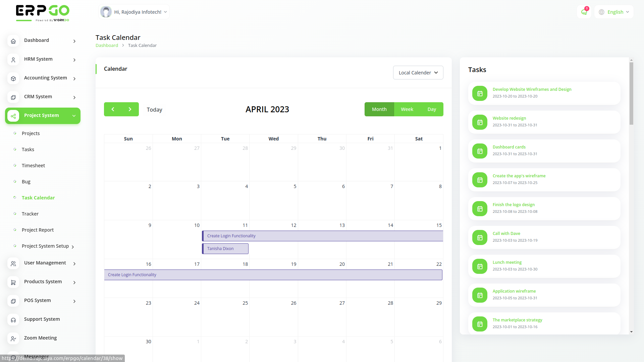Click the Create Login Functionality event
This screenshot has height=362, width=644.
click(x=231, y=236)
